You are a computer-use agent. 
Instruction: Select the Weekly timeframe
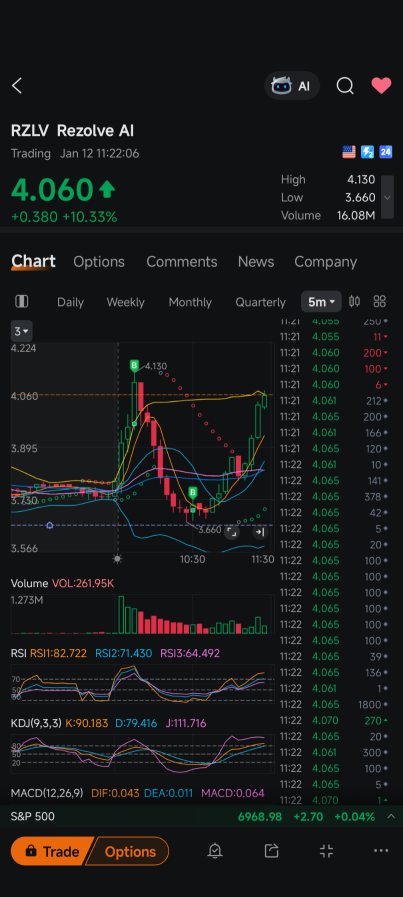125,302
